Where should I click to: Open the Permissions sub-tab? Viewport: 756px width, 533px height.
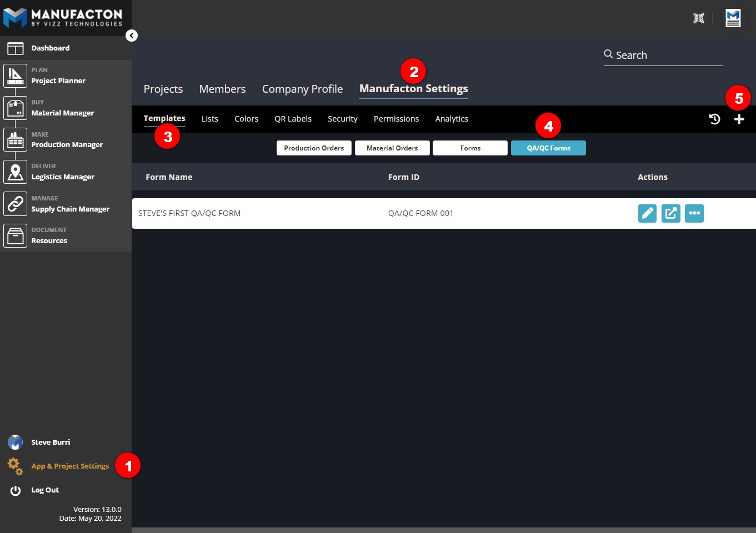coord(396,119)
